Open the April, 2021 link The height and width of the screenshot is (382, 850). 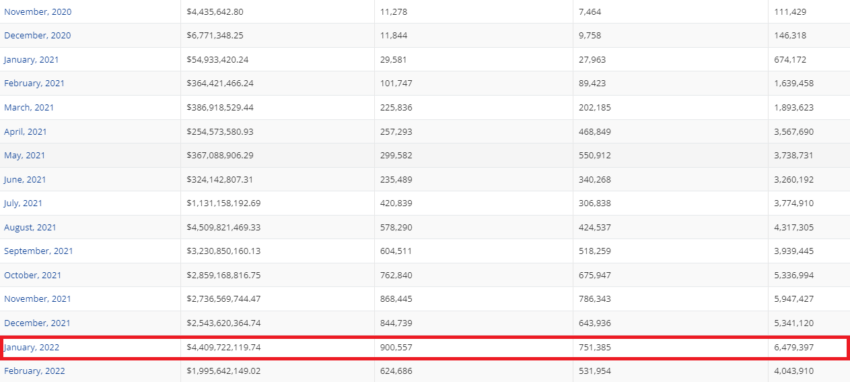(x=25, y=131)
